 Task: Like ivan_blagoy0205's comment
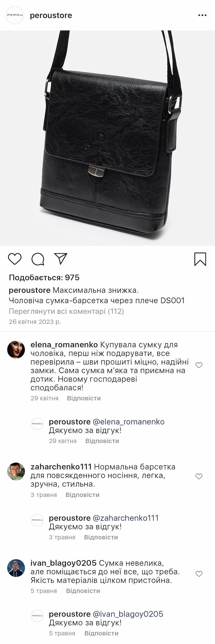[199, 574]
